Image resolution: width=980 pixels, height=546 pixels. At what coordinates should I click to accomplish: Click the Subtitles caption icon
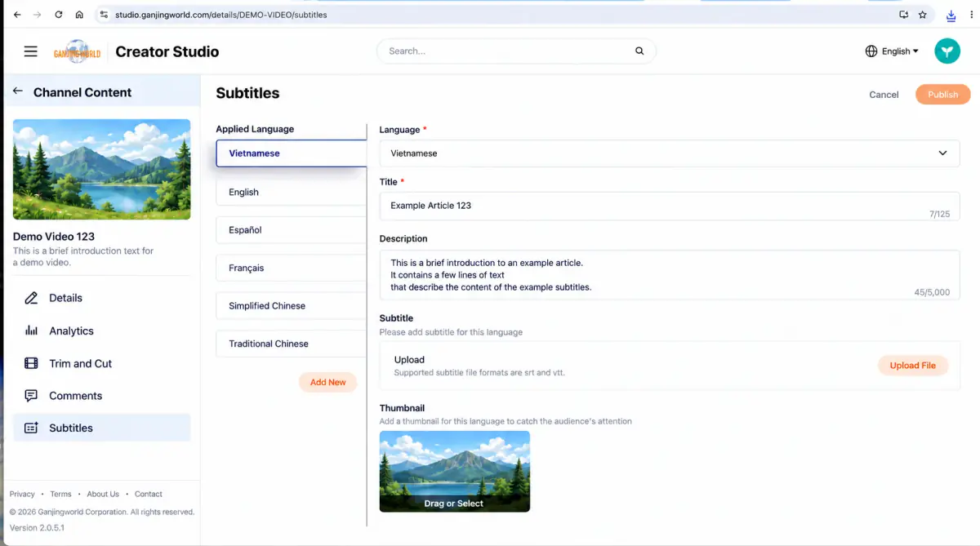click(31, 428)
